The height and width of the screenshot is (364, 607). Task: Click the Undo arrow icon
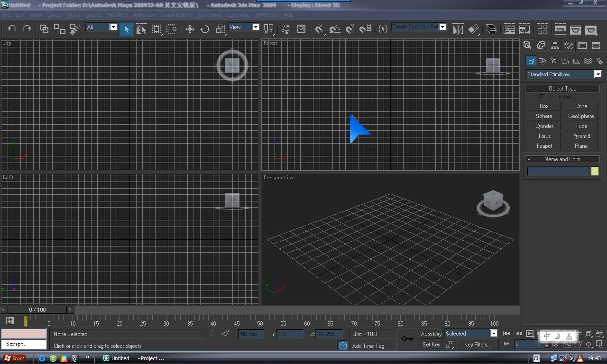[12, 29]
